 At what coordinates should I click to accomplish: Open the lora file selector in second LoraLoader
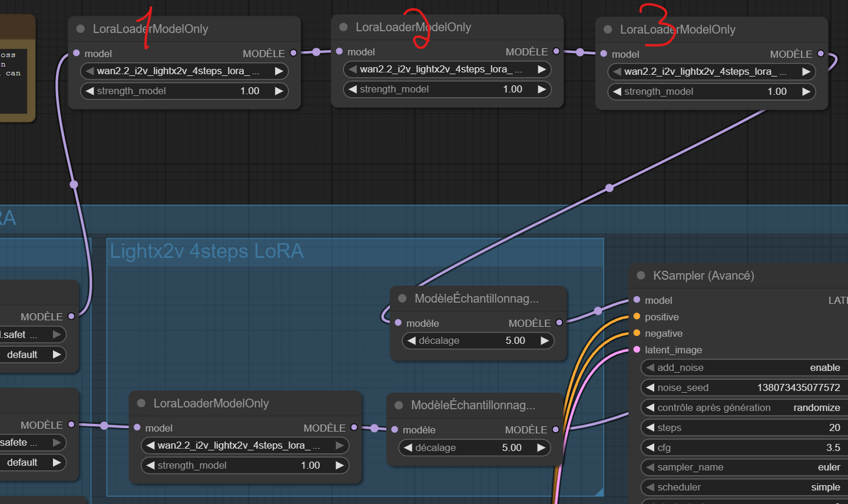[440, 69]
